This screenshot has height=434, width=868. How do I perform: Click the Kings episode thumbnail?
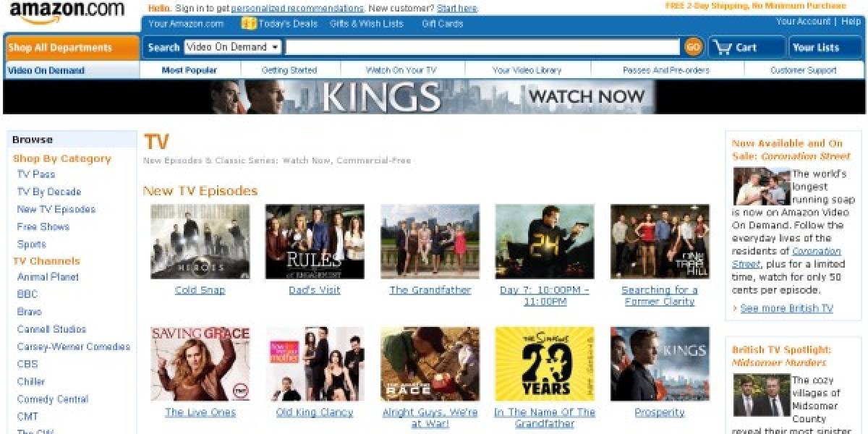(660, 364)
